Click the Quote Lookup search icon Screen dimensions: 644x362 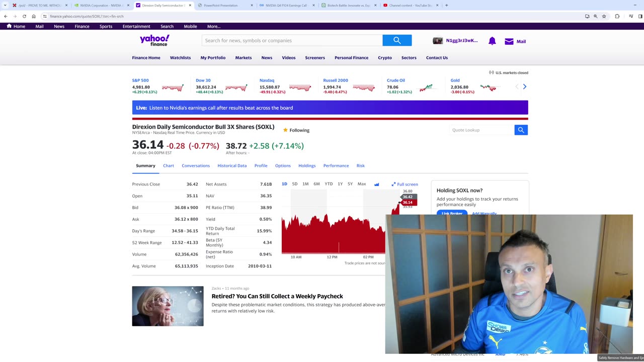tap(521, 130)
